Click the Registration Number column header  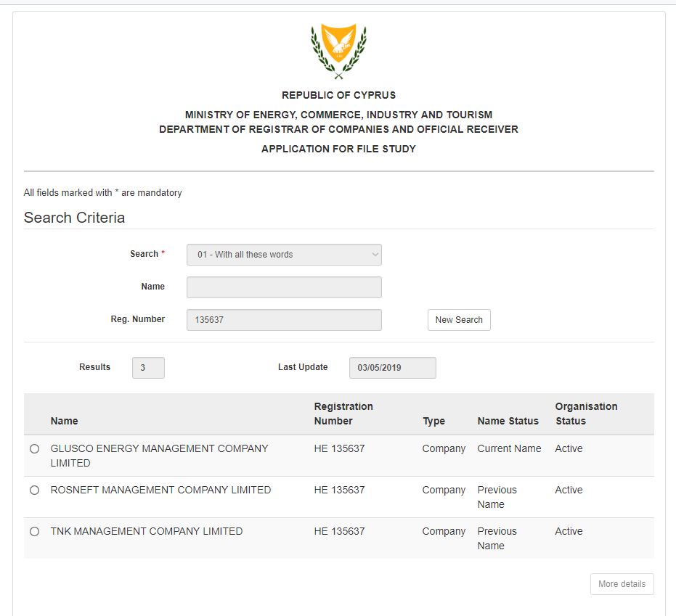[x=343, y=414]
